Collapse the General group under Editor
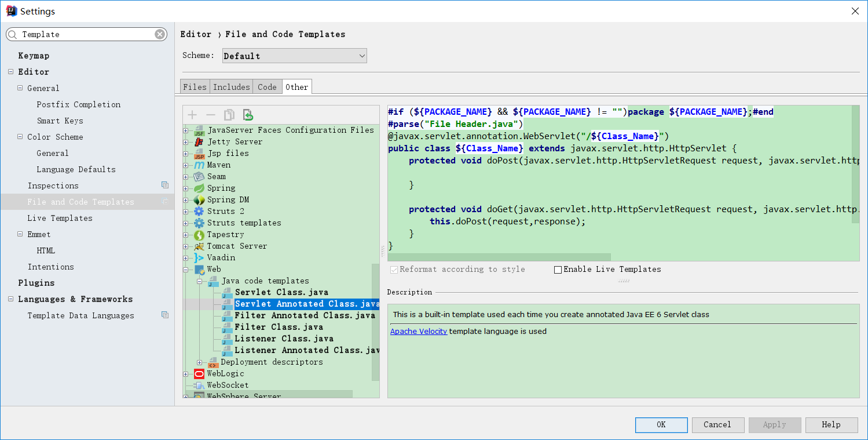Screen dimensions: 868x440 tap(20, 88)
